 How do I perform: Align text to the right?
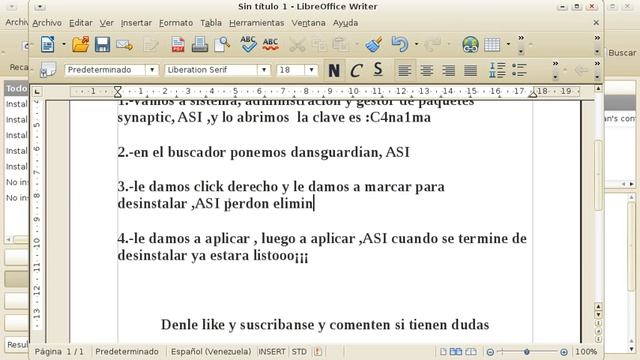tap(449, 71)
